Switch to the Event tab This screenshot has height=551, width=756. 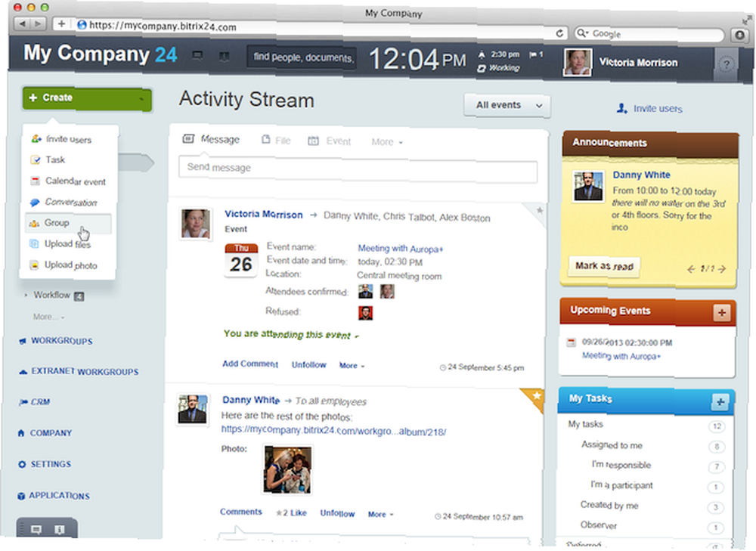330,141
